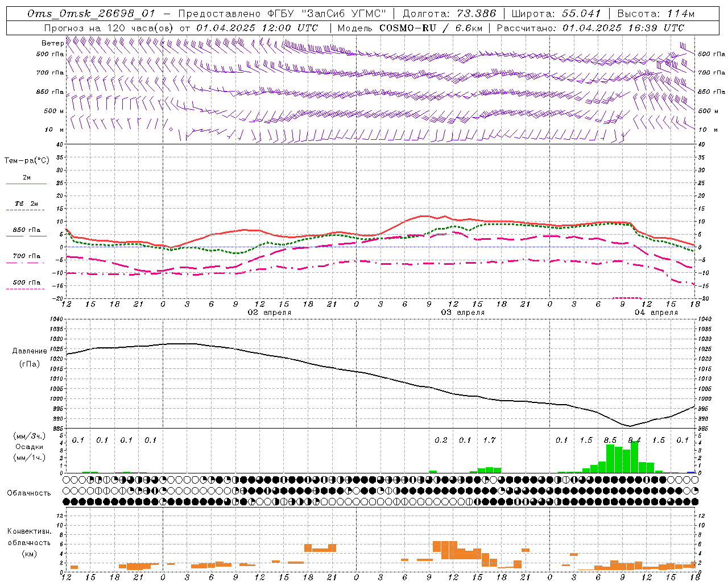Select the 0.2 precipitation amount value
Screen dimensions: 728x582
(441, 440)
